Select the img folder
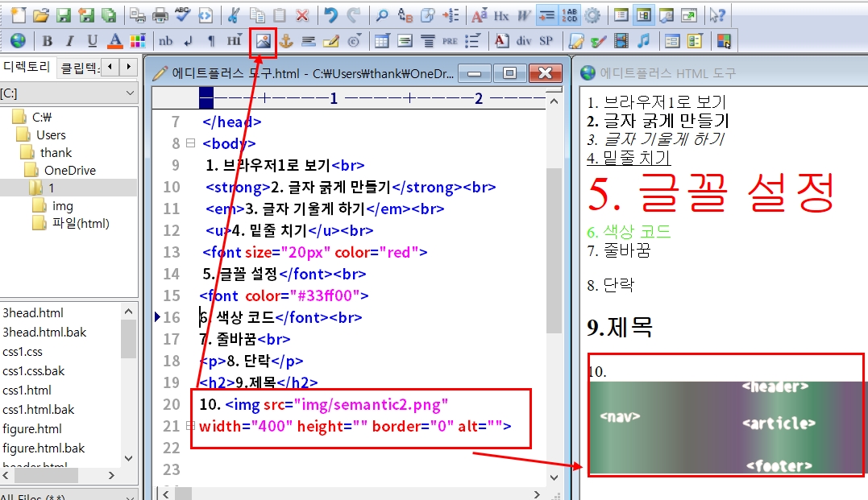The width and height of the screenshot is (868, 500). pyautogui.click(x=63, y=206)
